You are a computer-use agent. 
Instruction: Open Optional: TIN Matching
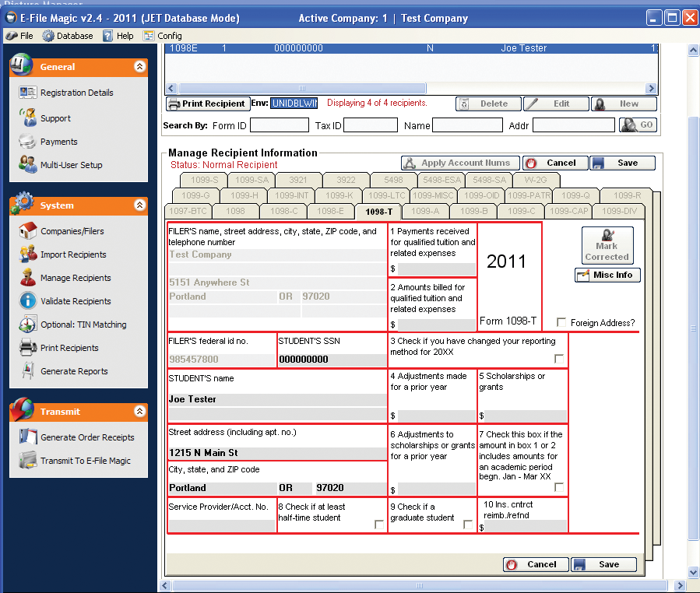tap(83, 325)
